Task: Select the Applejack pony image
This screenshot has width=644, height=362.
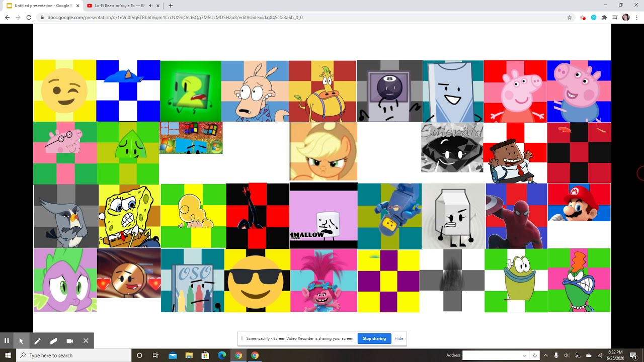Action: click(324, 151)
